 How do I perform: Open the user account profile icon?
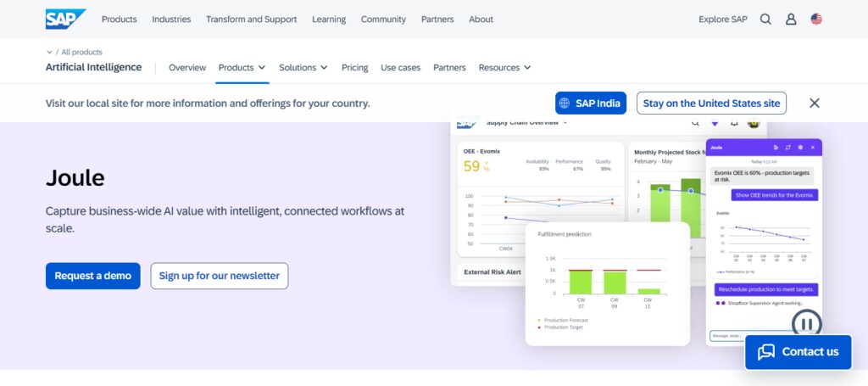pyautogui.click(x=791, y=20)
